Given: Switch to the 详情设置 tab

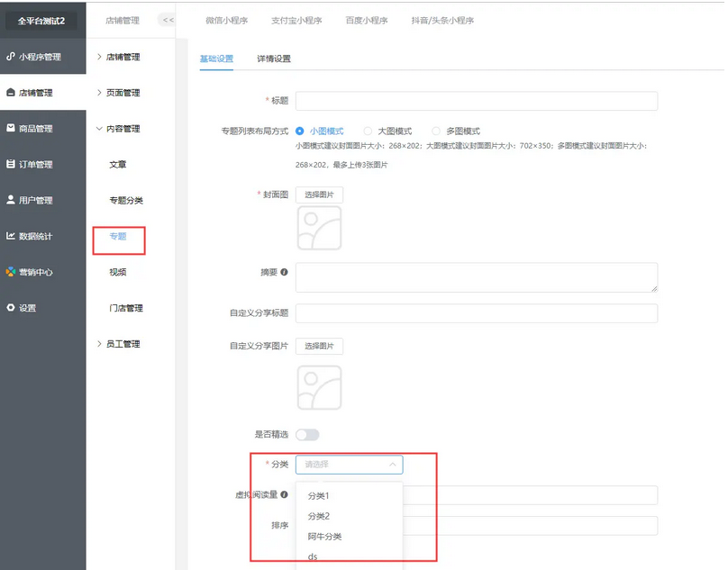Looking at the screenshot, I should click(x=274, y=59).
